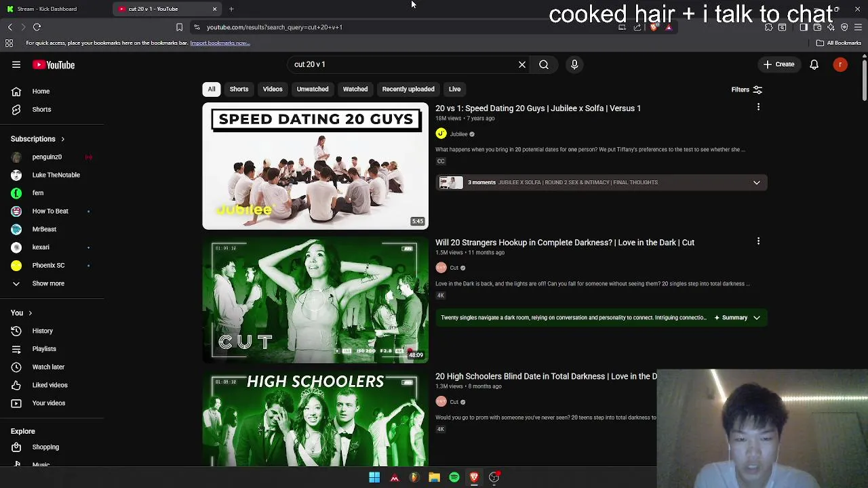Open Spotify from the taskbar
This screenshot has width=868, height=488.
[x=454, y=477]
